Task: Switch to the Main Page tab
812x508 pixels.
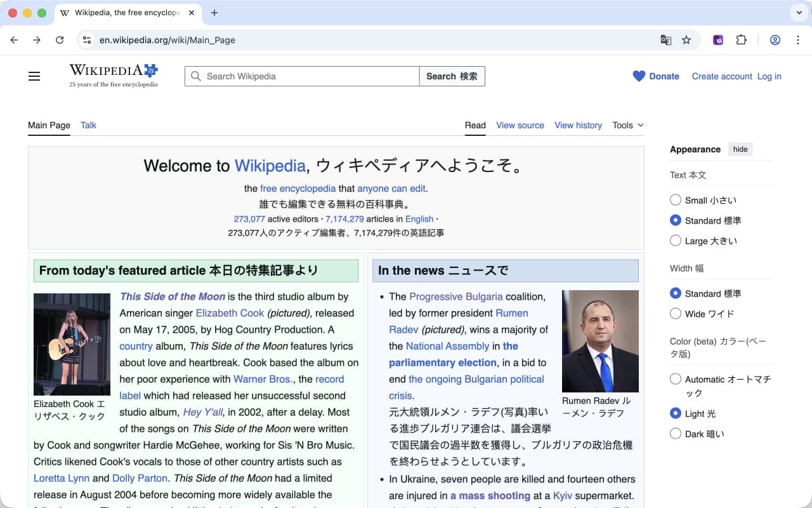Action: 49,125
